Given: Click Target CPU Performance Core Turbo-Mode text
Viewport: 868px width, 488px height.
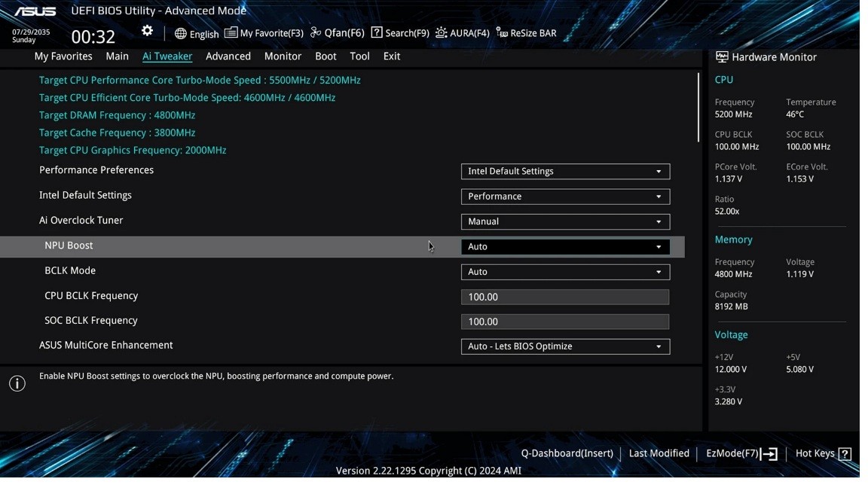Looking at the screenshot, I should [199, 81].
